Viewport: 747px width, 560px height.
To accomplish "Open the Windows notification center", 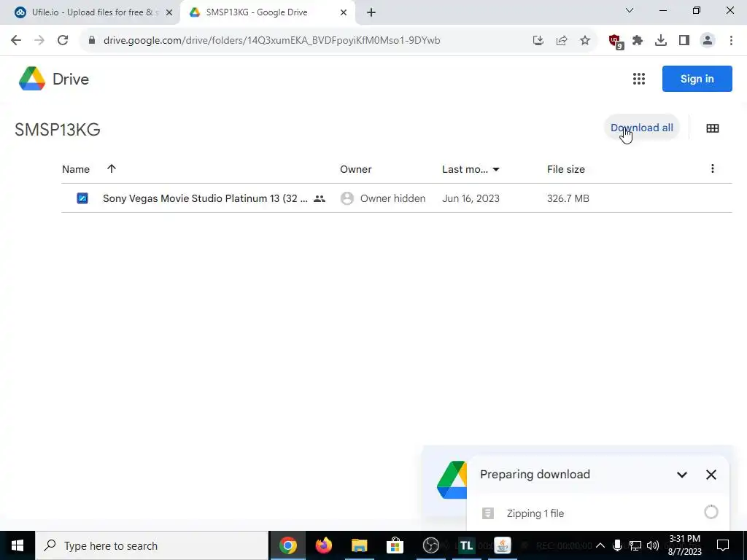I will pos(723,545).
